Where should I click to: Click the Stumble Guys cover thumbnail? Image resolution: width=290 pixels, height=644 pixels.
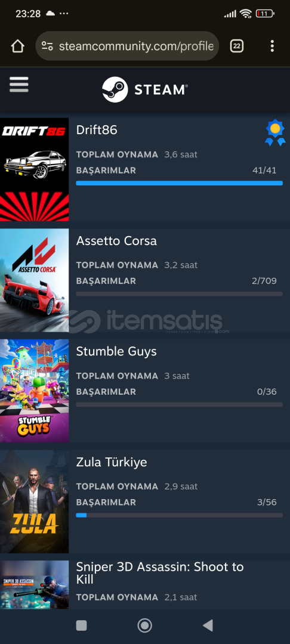click(x=34, y=391)
